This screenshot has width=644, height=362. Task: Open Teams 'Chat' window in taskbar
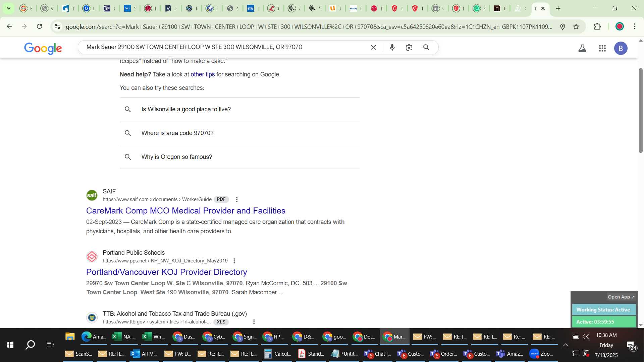pyautogui.click(x=378, y=354)
